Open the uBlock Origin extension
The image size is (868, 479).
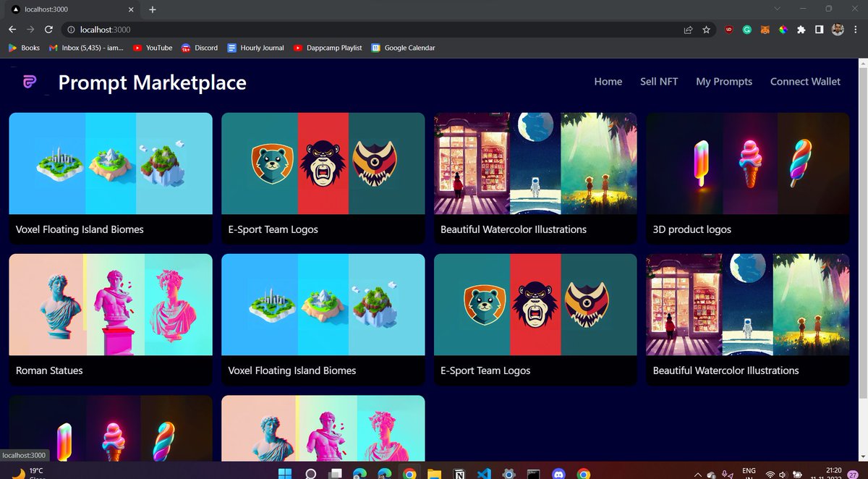[729, 30]
